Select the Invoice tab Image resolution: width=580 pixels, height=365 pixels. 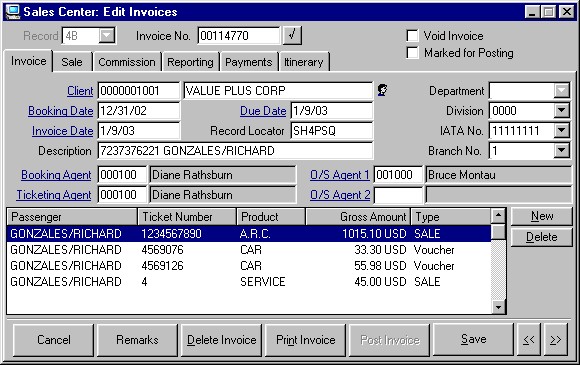28,61
